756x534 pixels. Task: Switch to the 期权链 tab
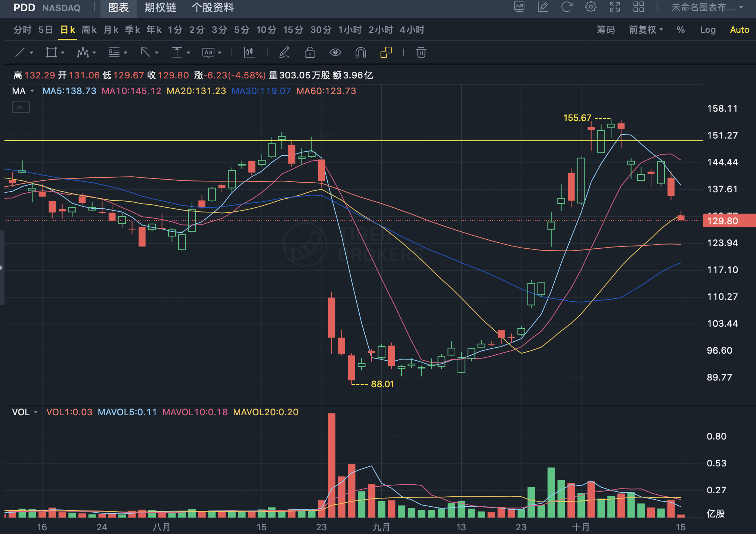pyautogui.click(x=160, y=7)
